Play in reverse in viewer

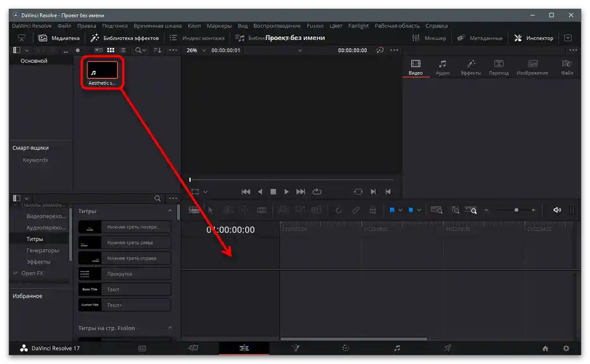260,191
